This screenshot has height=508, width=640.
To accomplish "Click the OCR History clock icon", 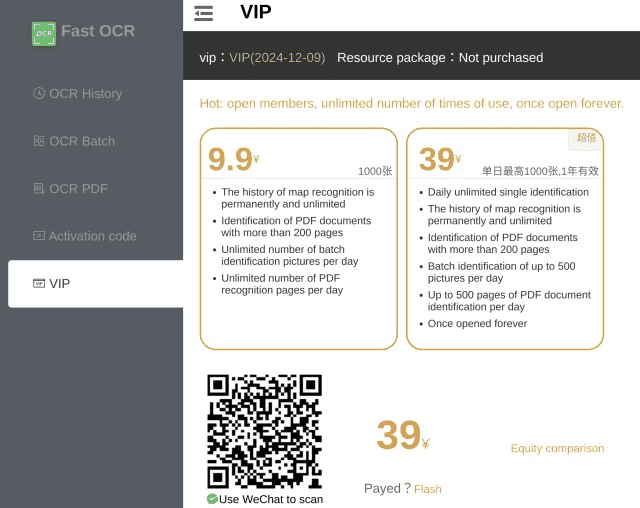I will [39, 93].
